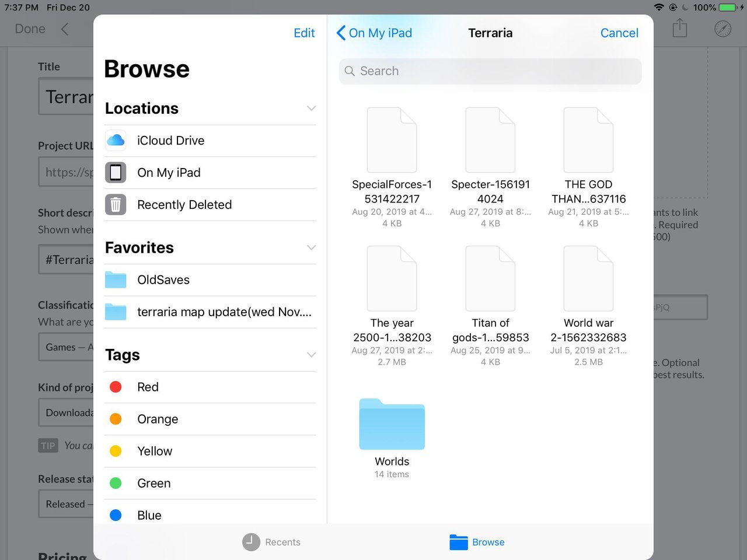The image size is (747, 560).
Task: Select the Titan of gods file
Action: click(490, 306)
